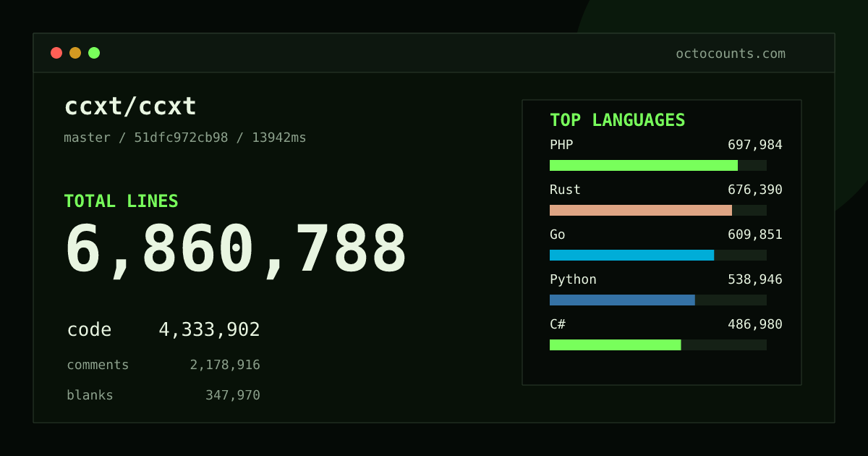Click the cyan Go progress bar
This screenshot has width=868, height=456.
(x=658, y=255)
